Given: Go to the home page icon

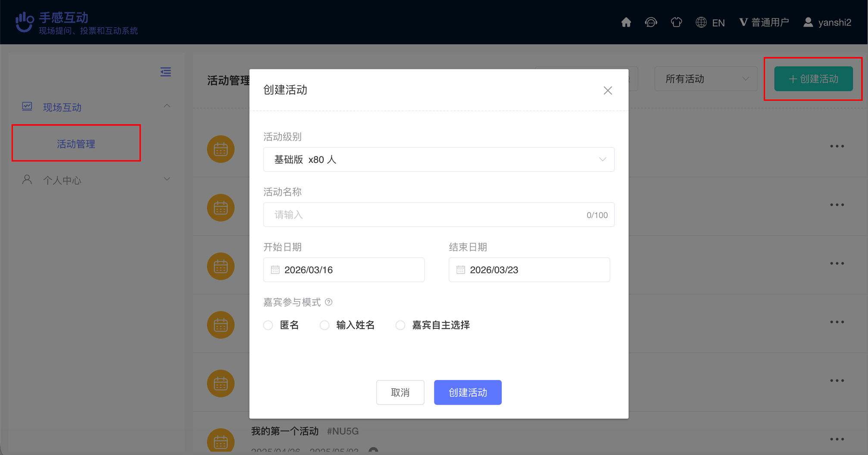Looking at the screenshot, I should (626, 22).
